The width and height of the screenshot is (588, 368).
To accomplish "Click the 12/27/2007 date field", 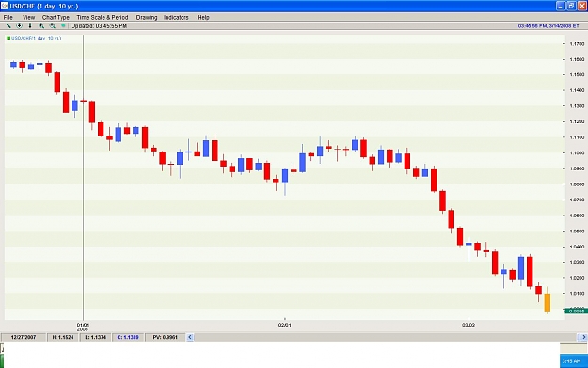I will 24,337.
